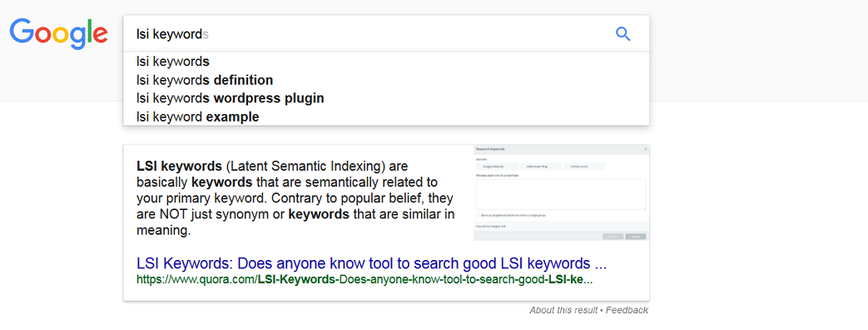The width and height of the screenshot is (868, 330).
Task: Click the blue magnifier search icon
Action: 623,34
